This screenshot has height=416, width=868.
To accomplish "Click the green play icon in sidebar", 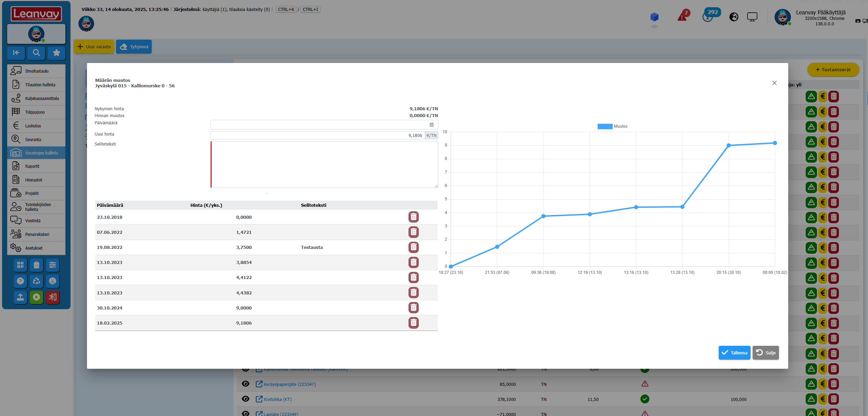I will (x=36, y=297).
